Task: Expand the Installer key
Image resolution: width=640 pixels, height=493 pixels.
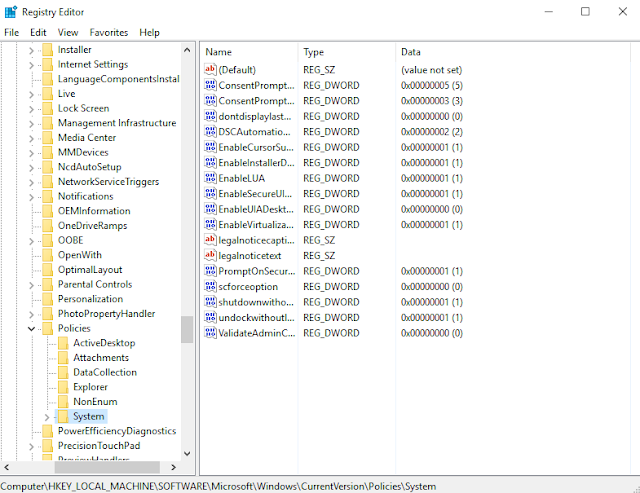Action: click(x=31, y=51)
